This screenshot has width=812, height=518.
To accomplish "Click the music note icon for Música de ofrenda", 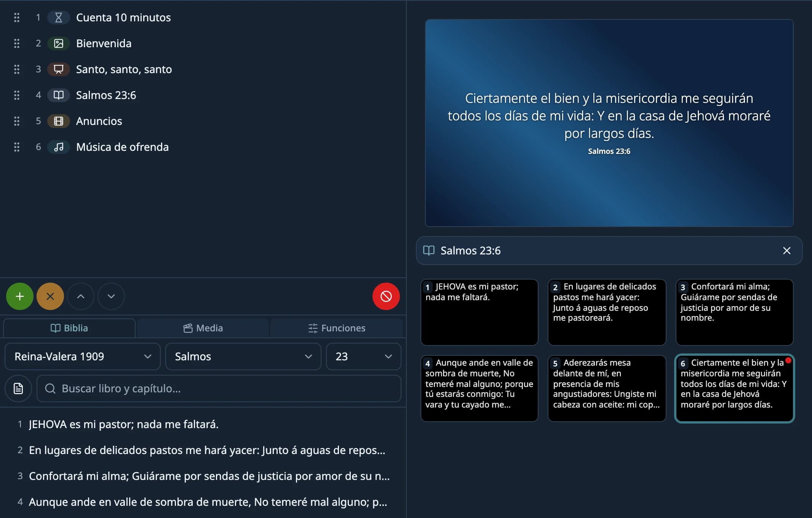I will 58,147.
